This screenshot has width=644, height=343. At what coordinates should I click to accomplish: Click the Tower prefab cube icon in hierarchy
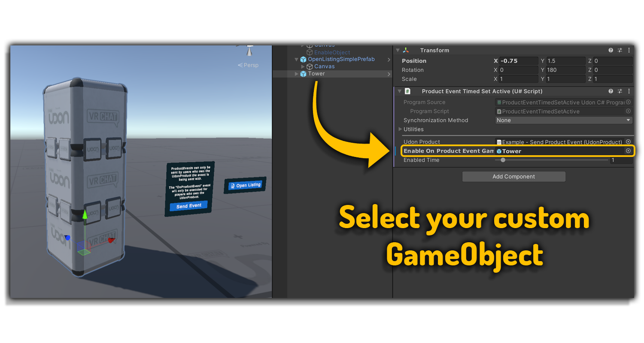coord(303,74)
